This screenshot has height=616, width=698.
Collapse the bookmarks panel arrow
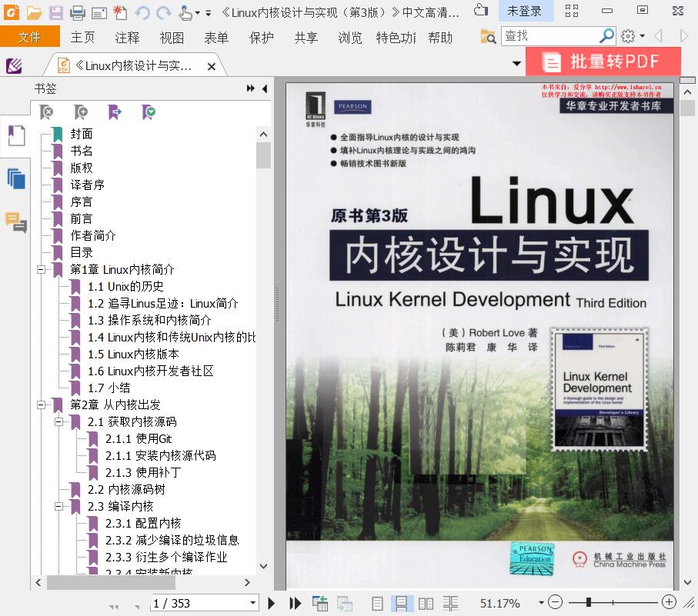click(265, 88)
